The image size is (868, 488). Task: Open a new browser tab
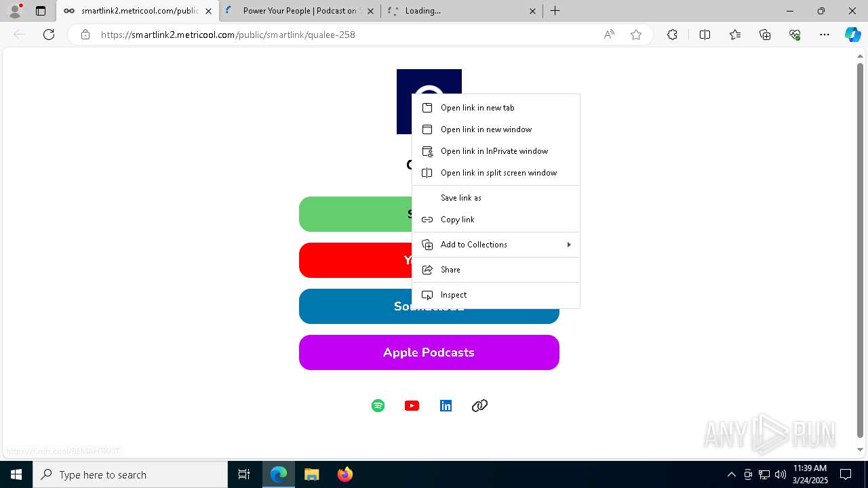(x=555, y=11)
